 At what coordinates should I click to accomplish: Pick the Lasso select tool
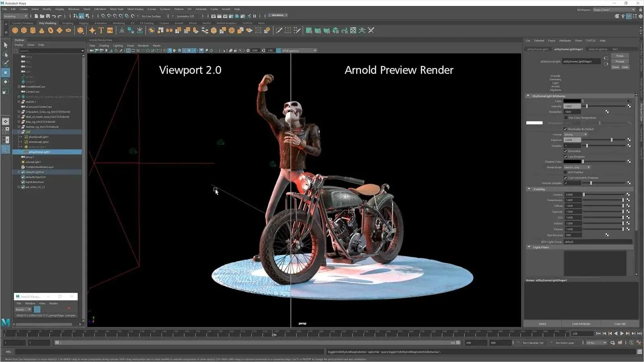coord(6,54)
